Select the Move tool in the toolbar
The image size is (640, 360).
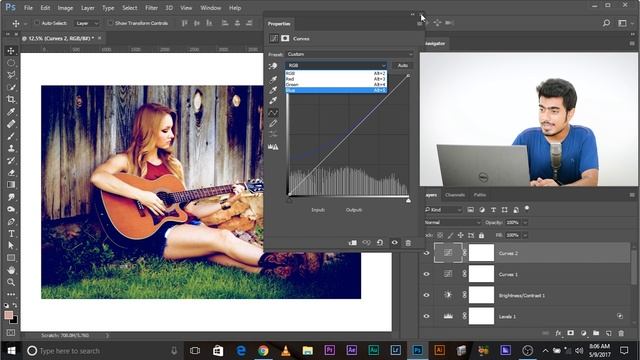point(11,51)
